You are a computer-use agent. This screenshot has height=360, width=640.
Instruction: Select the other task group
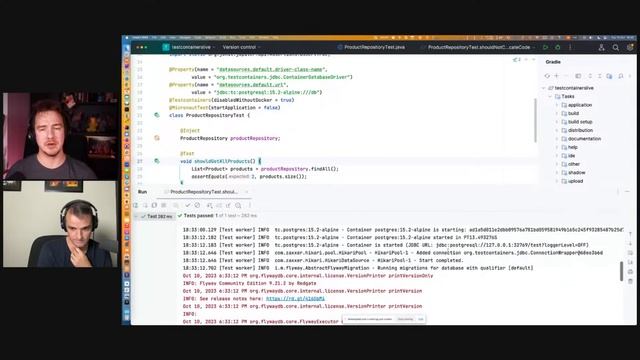pyautogui.click(x=573, y=164)
